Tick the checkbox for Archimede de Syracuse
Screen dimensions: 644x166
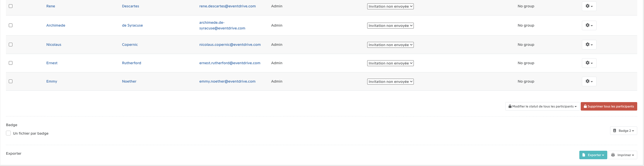(11, 25)
